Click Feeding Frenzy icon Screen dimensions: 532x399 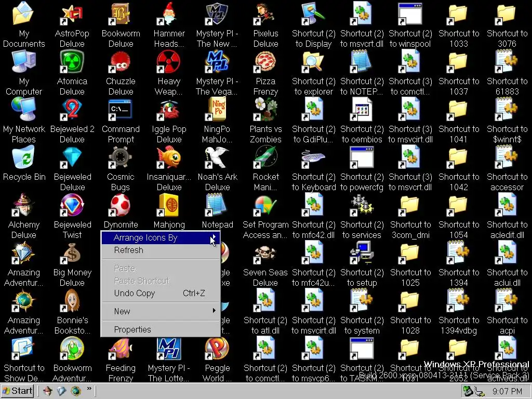coord(121,349)
